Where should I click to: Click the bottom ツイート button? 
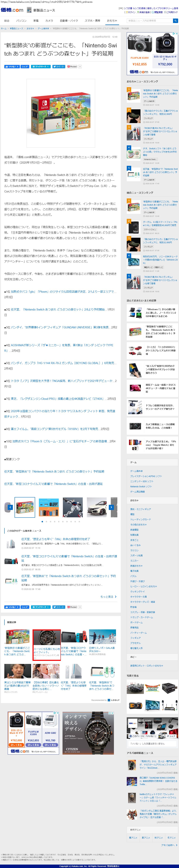[59, 607]
